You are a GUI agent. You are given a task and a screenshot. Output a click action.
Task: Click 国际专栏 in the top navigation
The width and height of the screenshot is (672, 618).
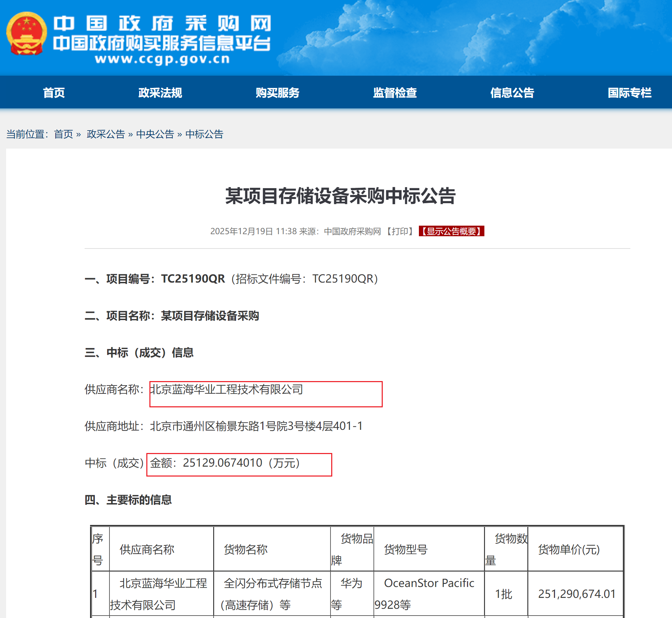click(629, 93)
